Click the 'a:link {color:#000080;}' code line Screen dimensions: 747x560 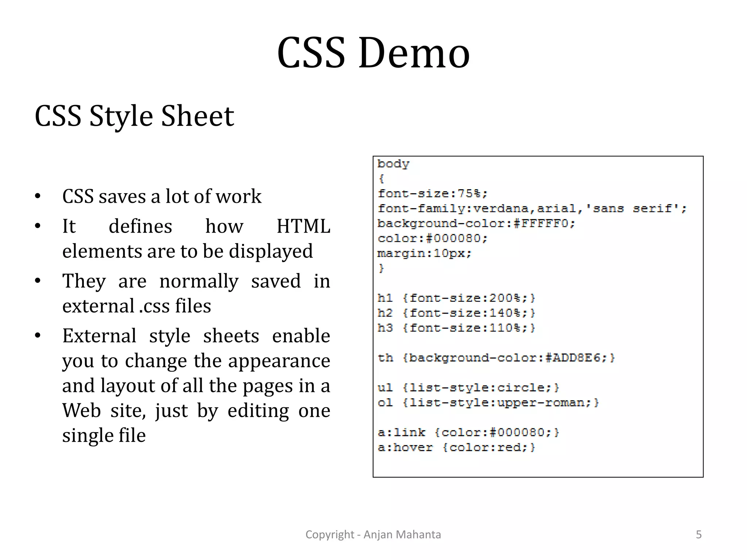(x=468, y=433)
